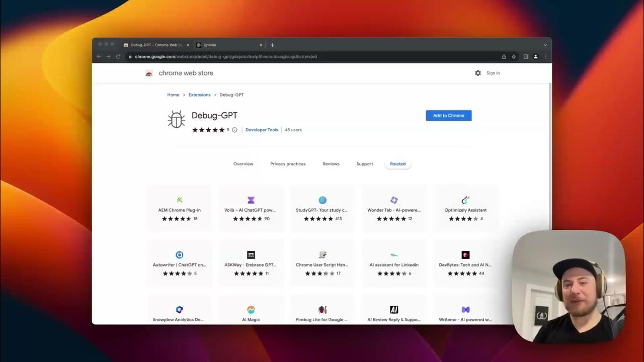The width and height of the screenshot is (644, 362).
Task: Click the Debug-GPT extension title
Action: pyautogui.click(x=214, y=116)
